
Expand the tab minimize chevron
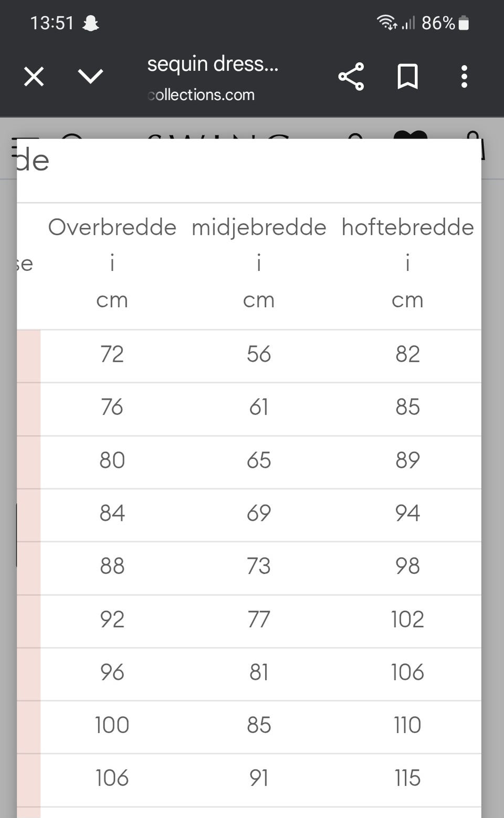click(91, 77)
